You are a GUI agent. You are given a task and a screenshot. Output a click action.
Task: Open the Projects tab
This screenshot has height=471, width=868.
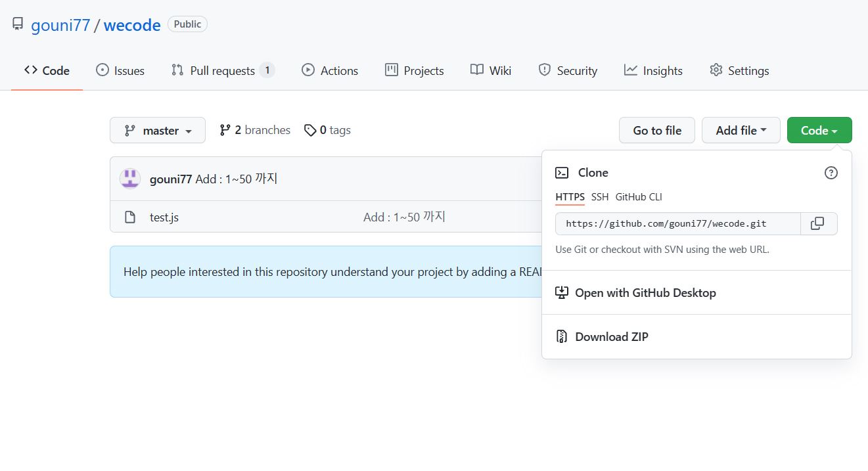[x=415, y=70]
